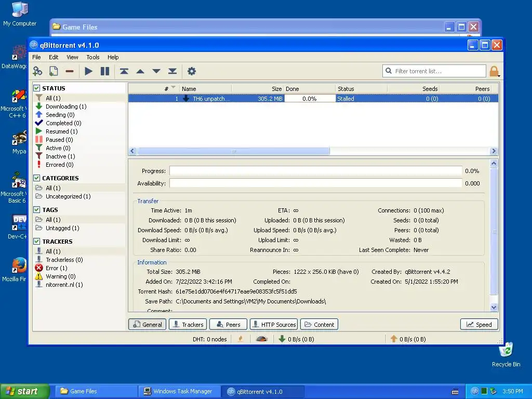This screenshot has height=399, width=532.
Task: Move torrent to top of queue
Action: click(x=124, y=71)
